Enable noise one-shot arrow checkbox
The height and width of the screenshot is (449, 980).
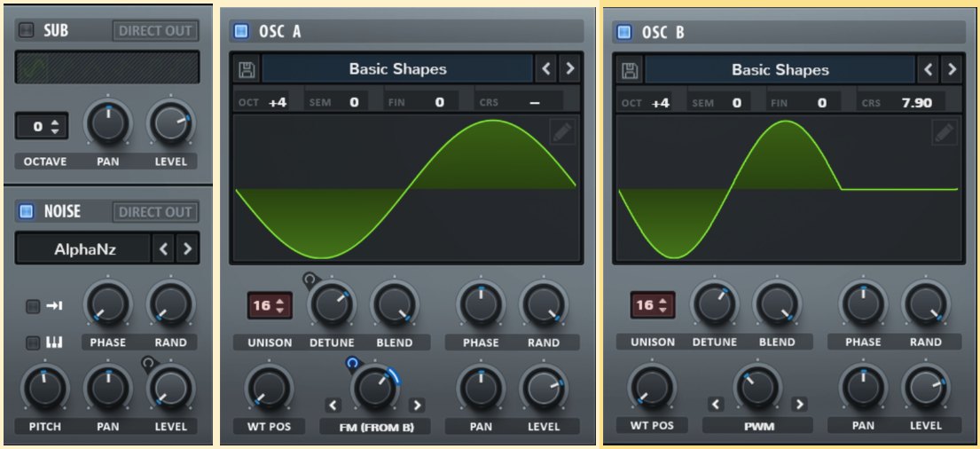(33, 306)
